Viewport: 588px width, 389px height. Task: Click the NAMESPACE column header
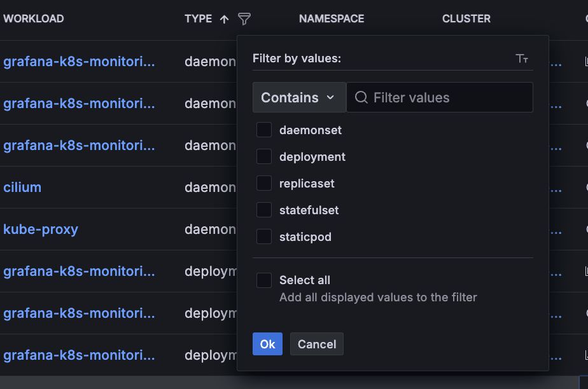coord(332,19)
